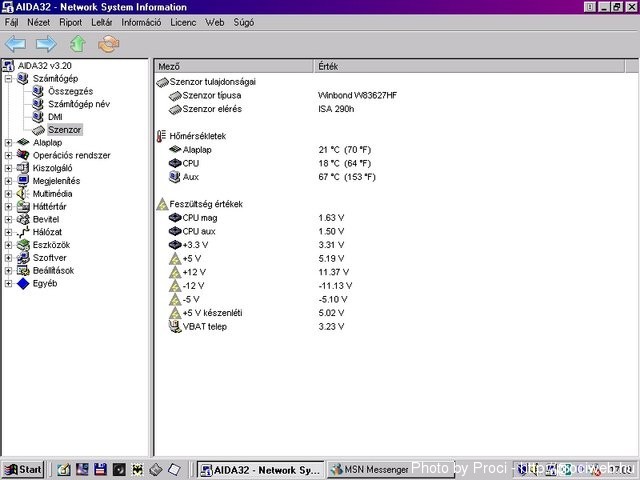Click the Multimédia speaker icon
Image resolution: width=640 pixels, height=480 pixels.
[x=23, y=193]
